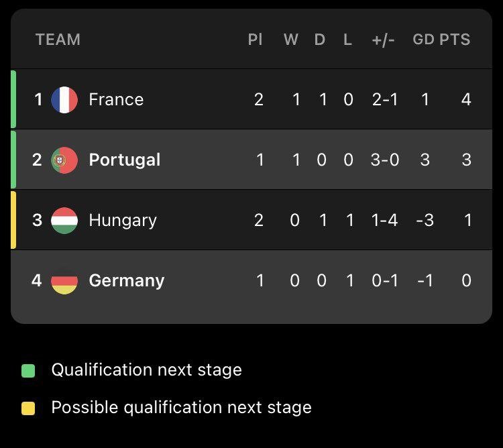503x448 pixels.
Task: Select the Hungary team name
Action: pos(123,221)
